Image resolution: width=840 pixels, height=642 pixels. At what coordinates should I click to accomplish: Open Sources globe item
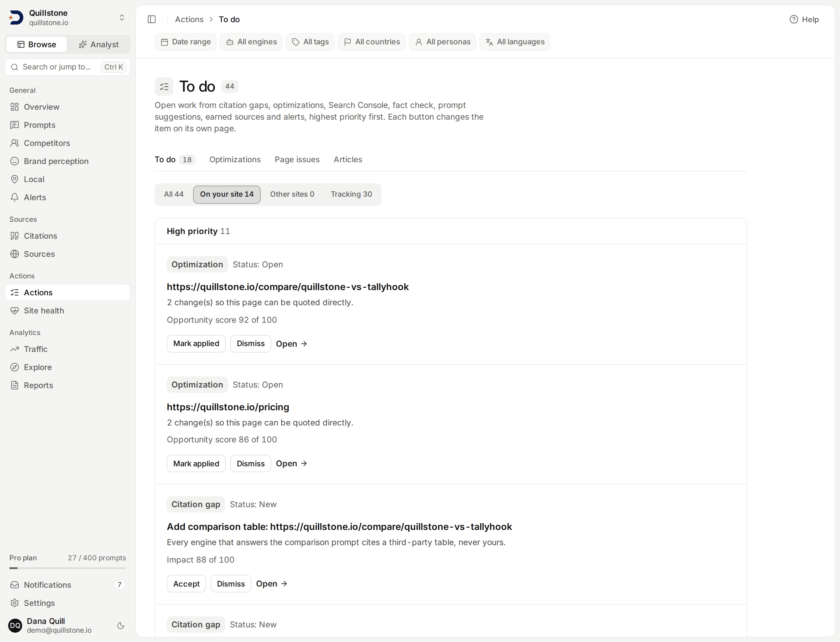68,254
